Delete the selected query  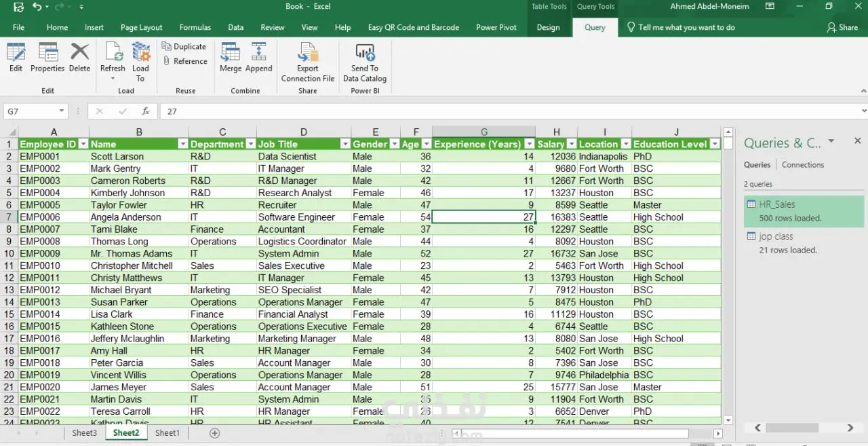coord(79,57)
